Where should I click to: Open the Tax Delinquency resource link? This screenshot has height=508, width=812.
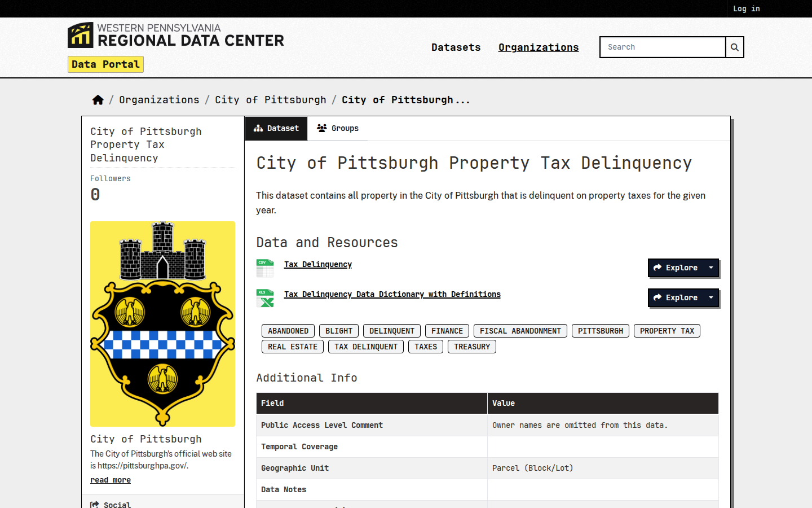(318, 264)
